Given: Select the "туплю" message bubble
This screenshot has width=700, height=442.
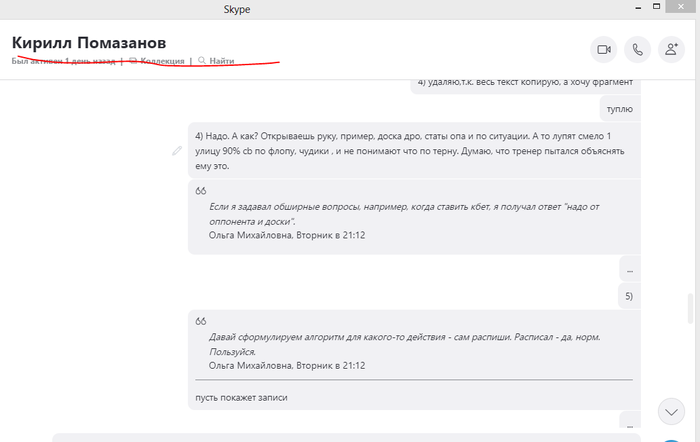Looking at the screenshot, I should tap(619, 108).
